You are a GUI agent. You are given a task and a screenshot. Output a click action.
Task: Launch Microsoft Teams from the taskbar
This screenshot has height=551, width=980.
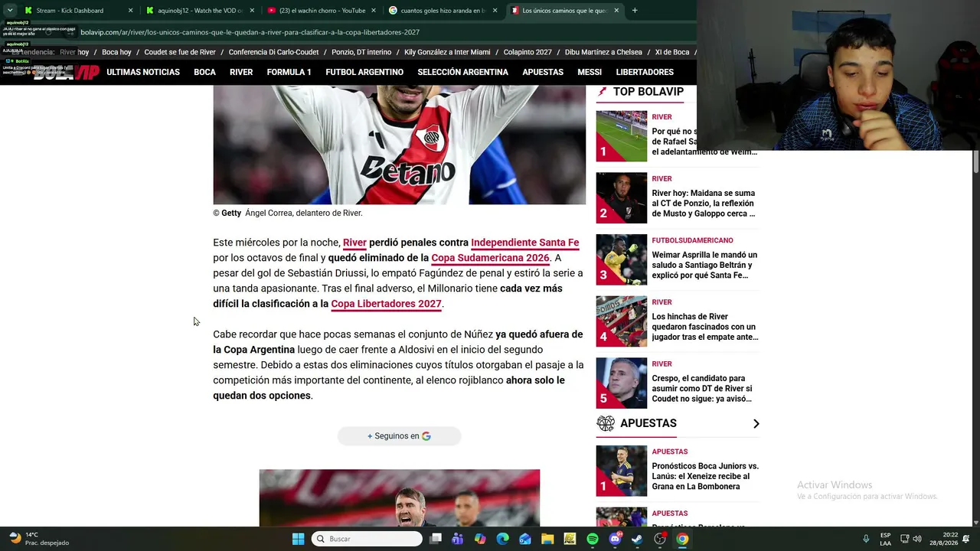click(x=458, y=539)
